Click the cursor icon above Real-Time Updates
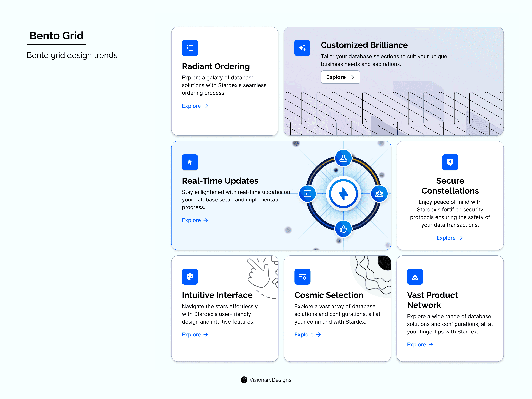 pos(190,162)
